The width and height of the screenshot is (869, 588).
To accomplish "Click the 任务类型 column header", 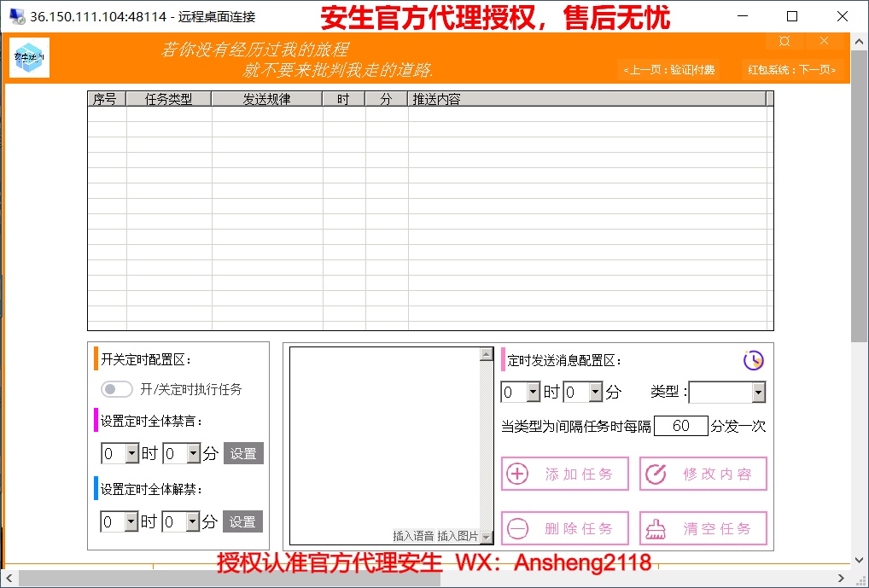I will coord(169,99).
